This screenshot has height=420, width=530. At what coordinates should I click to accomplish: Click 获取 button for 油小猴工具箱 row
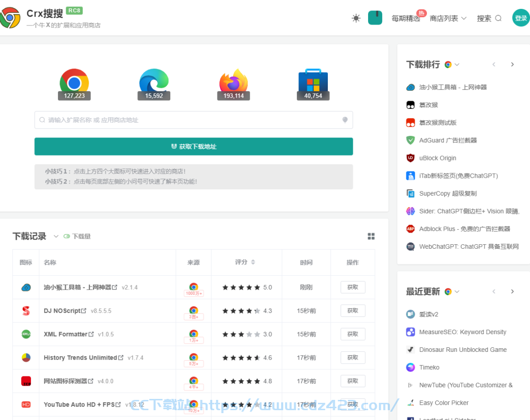pyautogui.click(x=352, y=287)
